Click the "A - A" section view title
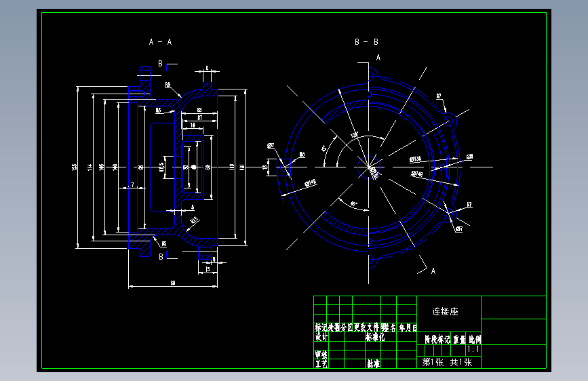 (x=160, y=42)
